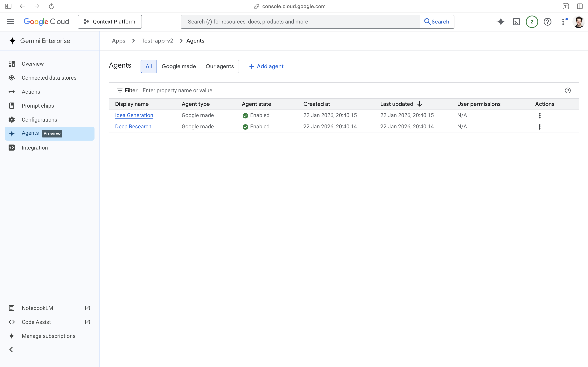
Task: Go to Connected data stores page
Action: 49,78
